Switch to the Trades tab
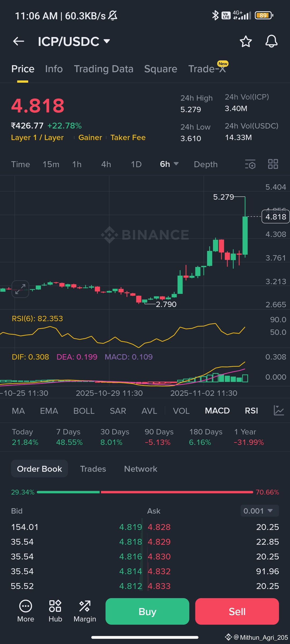The height and width of the screenshot is (644, 290). coord(93,469)
